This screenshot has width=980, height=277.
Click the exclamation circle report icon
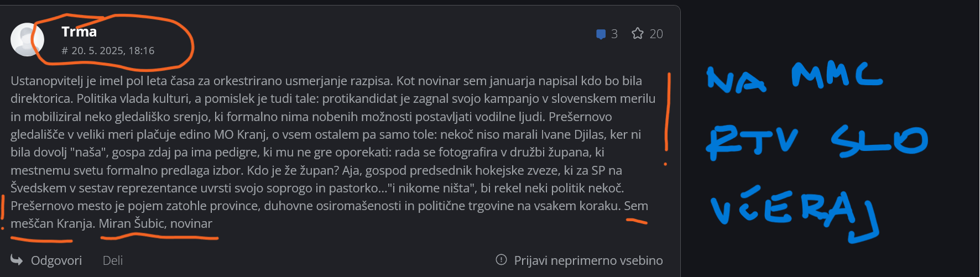click(501, 260)
